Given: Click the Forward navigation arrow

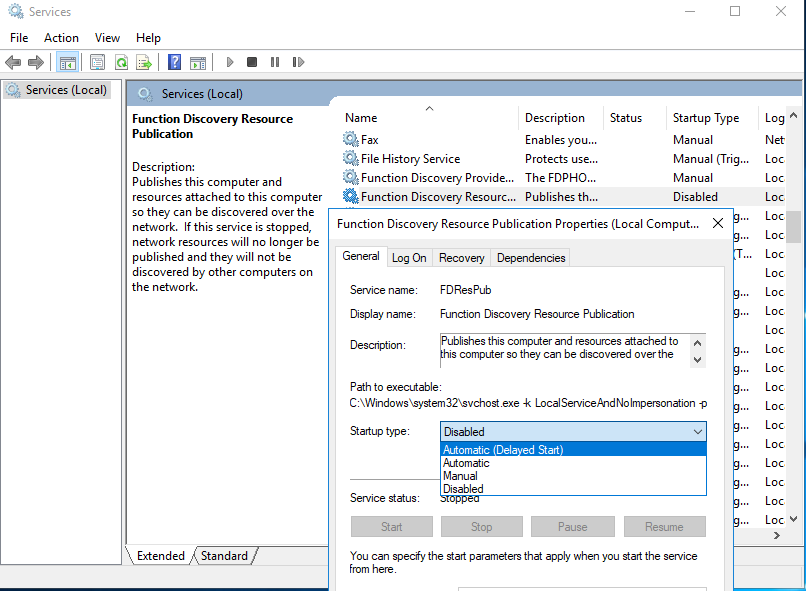Looking at the screenshot, I should [37, 61].
